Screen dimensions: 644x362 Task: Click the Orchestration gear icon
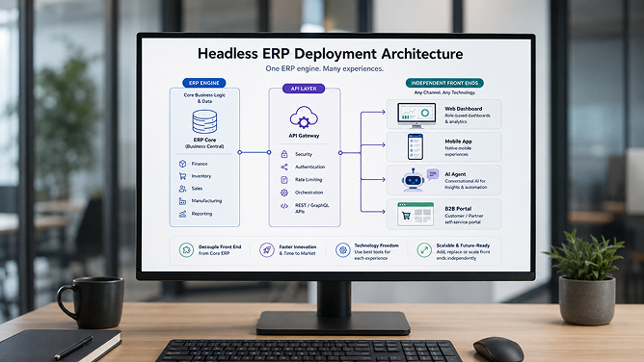[x=284, y=193]
